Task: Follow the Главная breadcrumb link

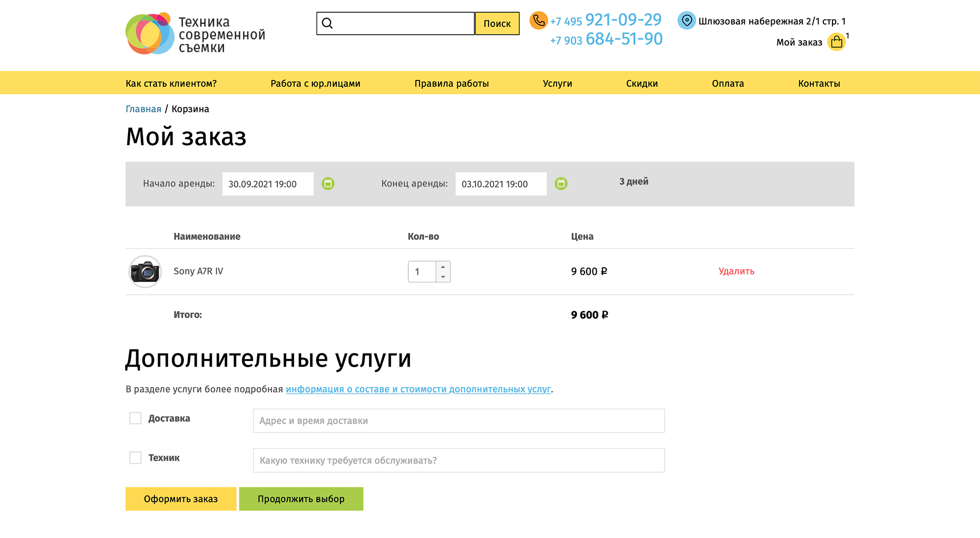Action: [x=143, y=109]
